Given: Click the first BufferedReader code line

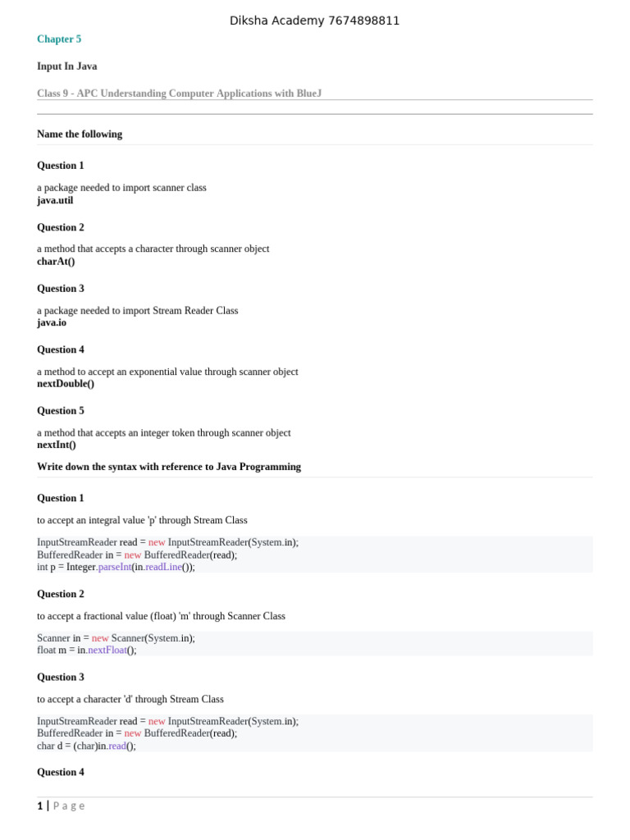Looking at the screenshot, I should 137,555.
